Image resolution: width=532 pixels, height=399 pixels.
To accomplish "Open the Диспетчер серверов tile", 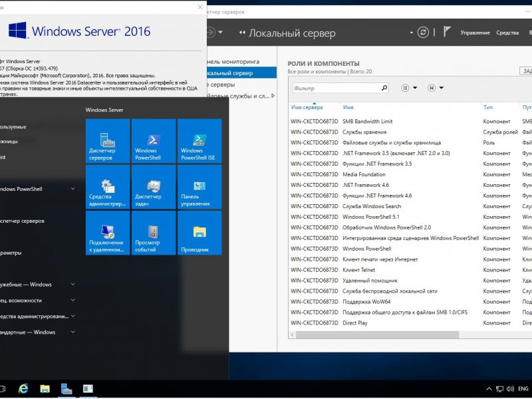I will [108, 141].
